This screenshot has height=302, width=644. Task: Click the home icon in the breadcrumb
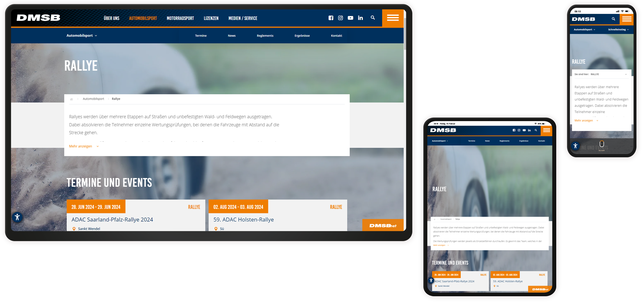click(72, 99)
